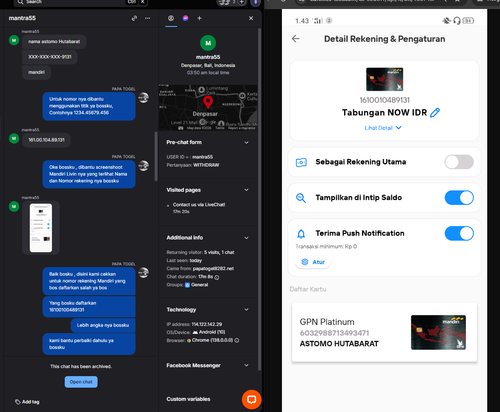Open the mantra55 chat options ellipsis menu
The image size is (500, 412).
(x=147, y=18)
